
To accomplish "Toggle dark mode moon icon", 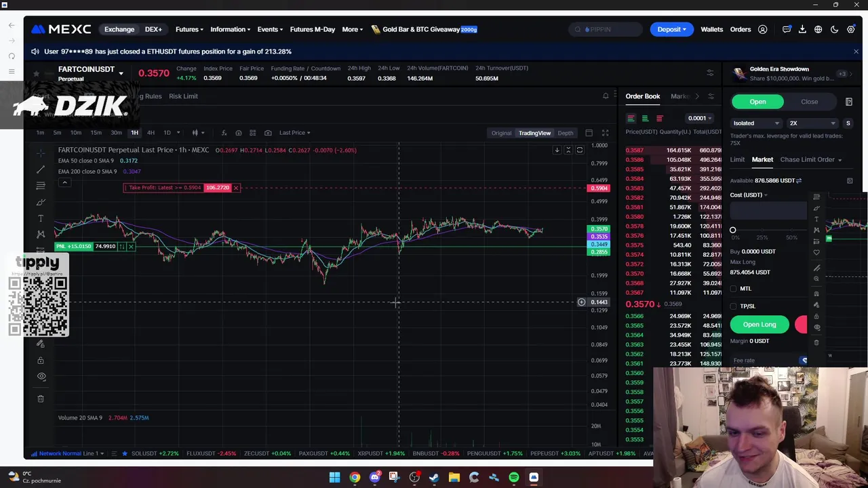I will point(835,29).
